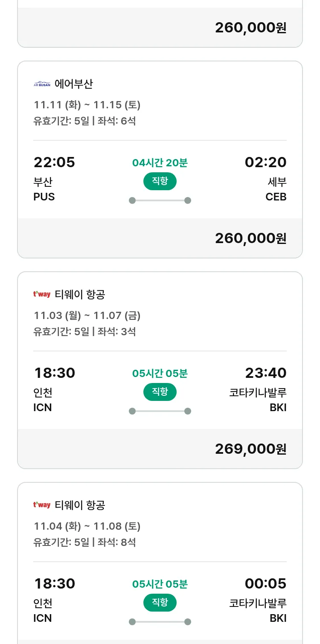This screenshot has width=320, height=644.
Task: Tap the 직항 badge on the Busan–Cebu flight
Action: (160, 181)
